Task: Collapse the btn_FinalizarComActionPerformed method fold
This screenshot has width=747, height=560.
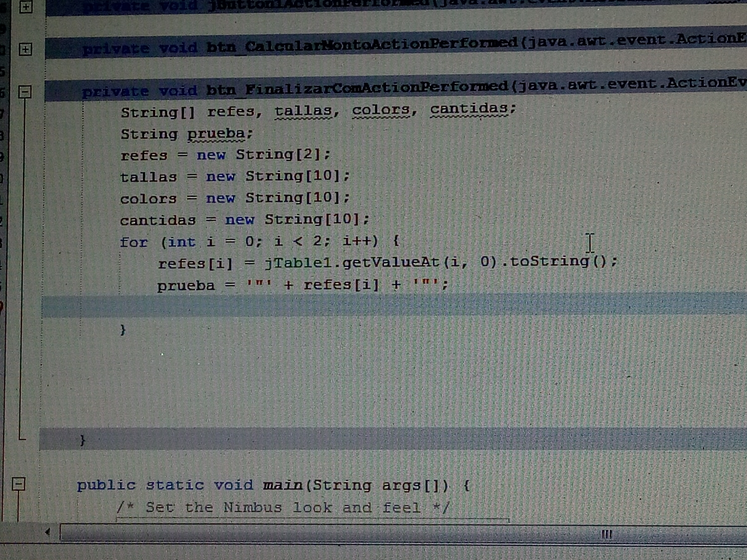Action: tap(25, 92)
